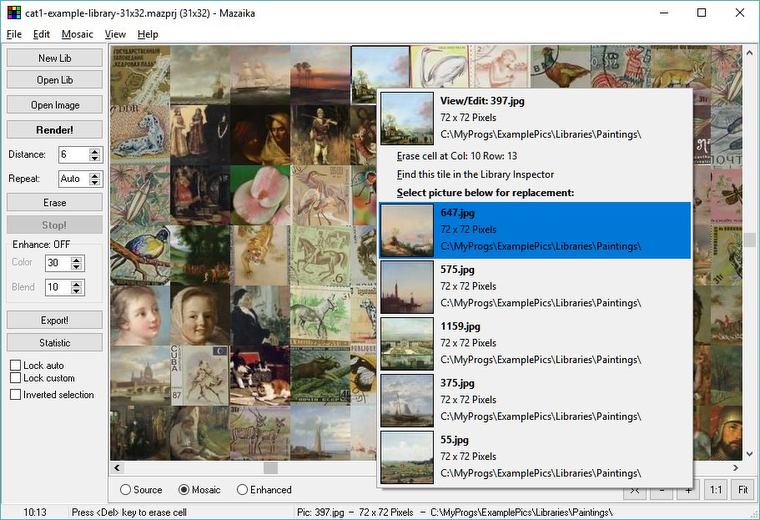Image resolution: width=760 pixels, height=520 pixels.
Task: Pick the 375.jpg sailboat thumbnail
Action: (x=407, y=400)
